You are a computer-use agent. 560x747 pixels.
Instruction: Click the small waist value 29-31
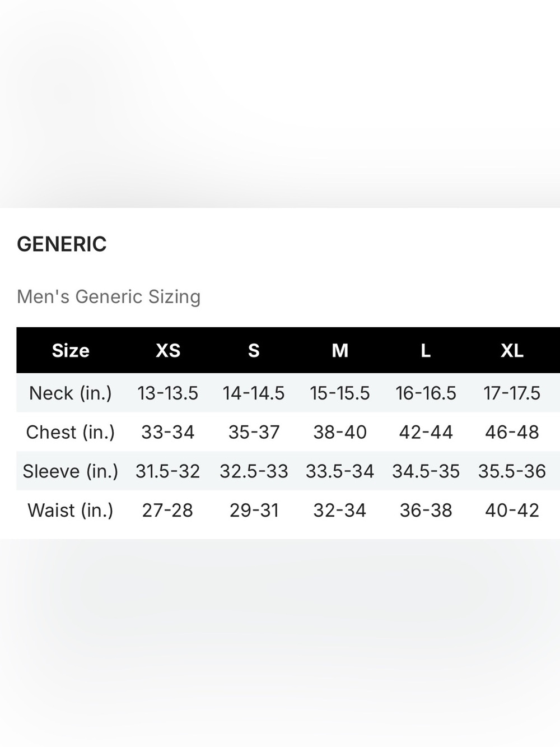point(254,510)
